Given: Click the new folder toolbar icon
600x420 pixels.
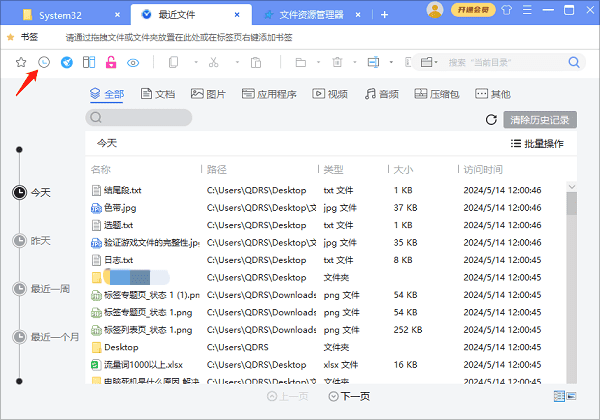Looking at the screenshot, I should coord(301,62).
